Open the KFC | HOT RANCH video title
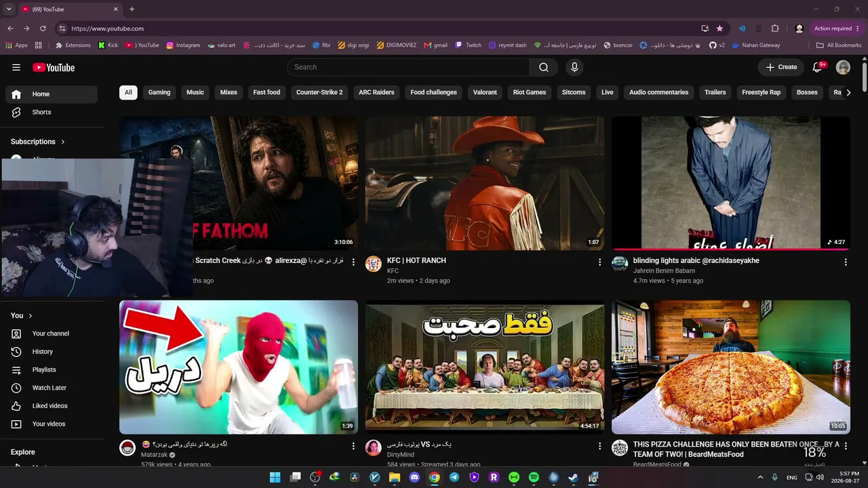 416,260
